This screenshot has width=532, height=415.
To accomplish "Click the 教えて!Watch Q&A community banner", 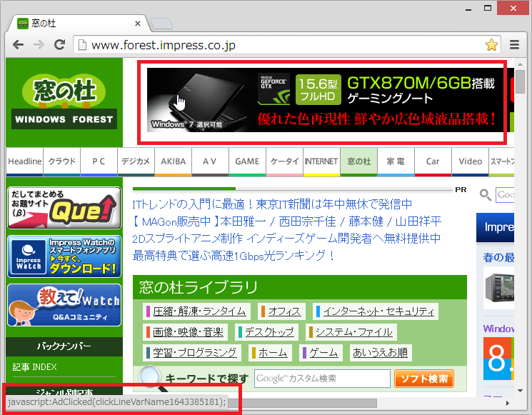I will coord(64,305).
